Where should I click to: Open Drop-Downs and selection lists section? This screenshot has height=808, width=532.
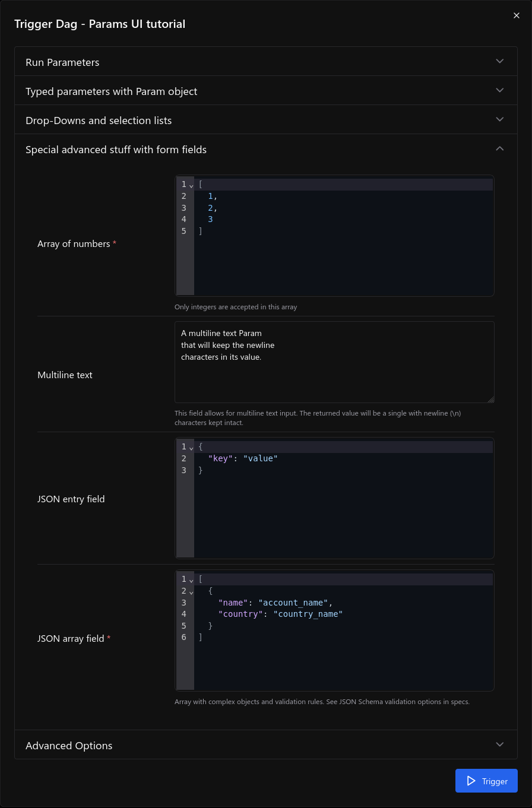pyautogui.click(x=265, y=120)
